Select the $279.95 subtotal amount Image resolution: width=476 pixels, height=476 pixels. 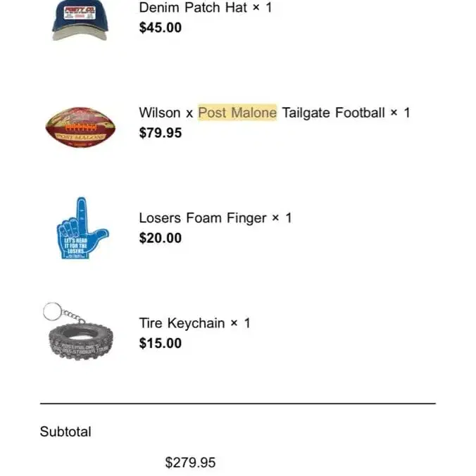pos(190,463)
